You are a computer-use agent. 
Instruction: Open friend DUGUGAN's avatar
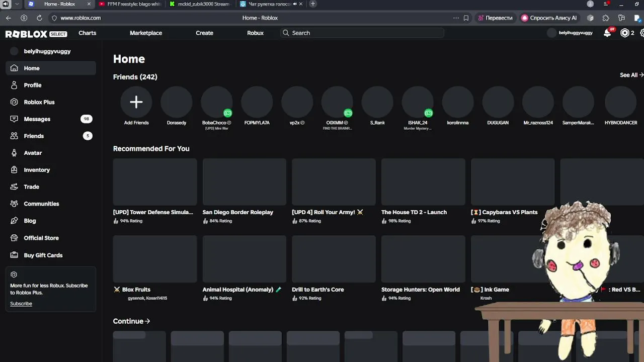[498, 102]
